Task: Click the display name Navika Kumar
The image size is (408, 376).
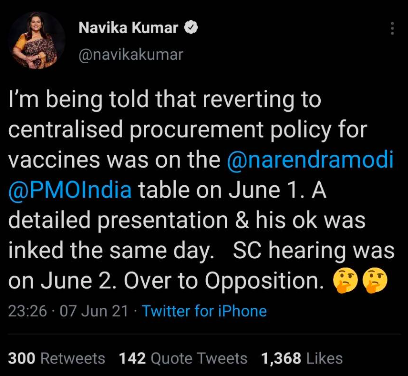Action: coord(128,28)
